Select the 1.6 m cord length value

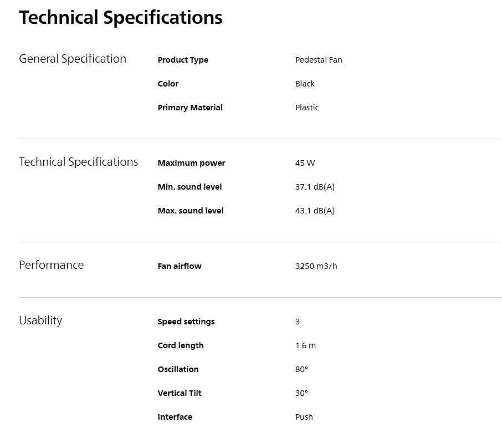coord(305,345)
